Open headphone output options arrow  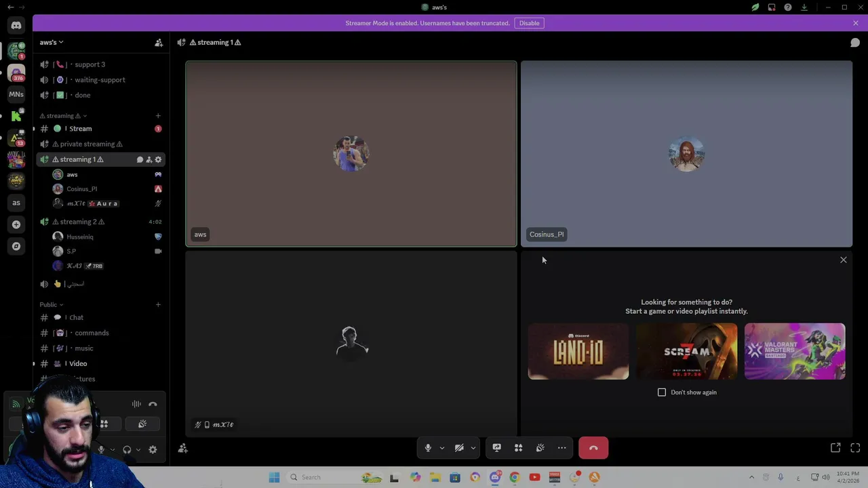pyautogui.click(x=138, y=449)
